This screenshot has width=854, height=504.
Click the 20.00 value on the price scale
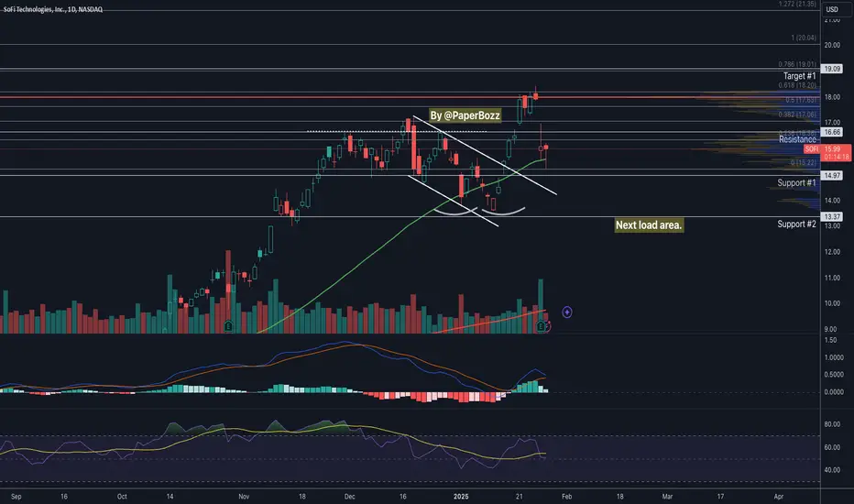832,45
